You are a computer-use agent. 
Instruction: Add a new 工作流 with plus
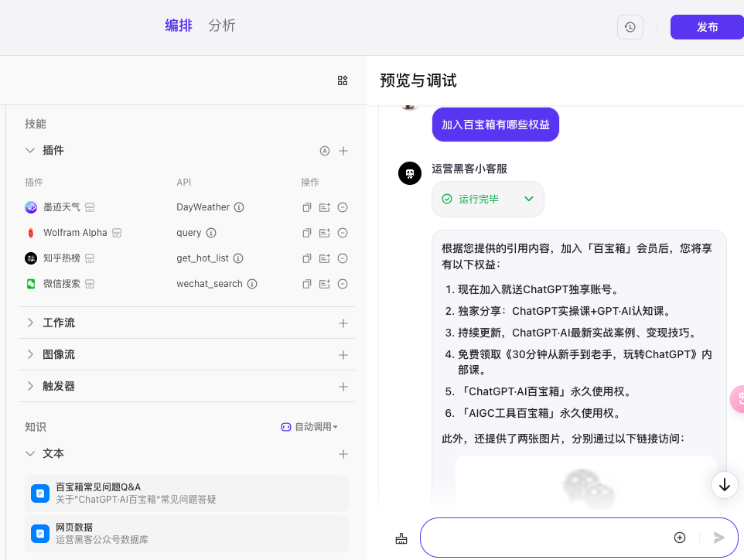point(343,323)
